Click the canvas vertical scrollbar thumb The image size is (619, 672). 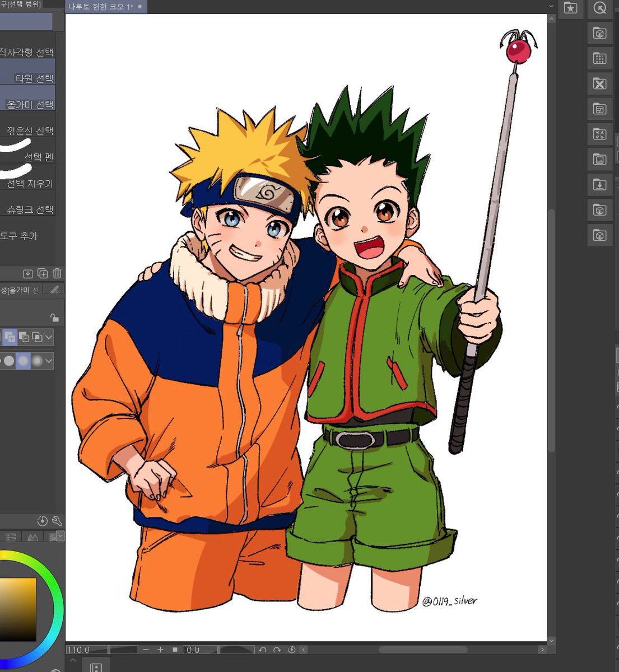pyautogui.click(x=551, y=330)
